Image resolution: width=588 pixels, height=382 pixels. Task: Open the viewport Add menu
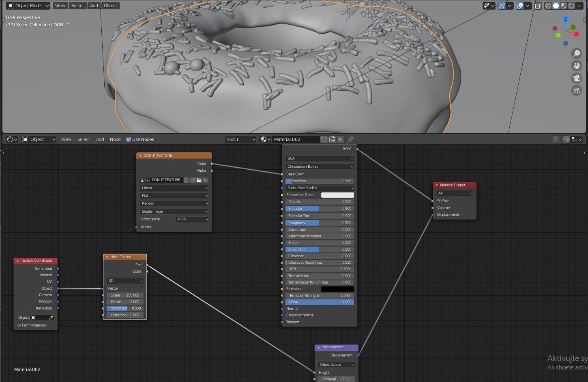94,6
